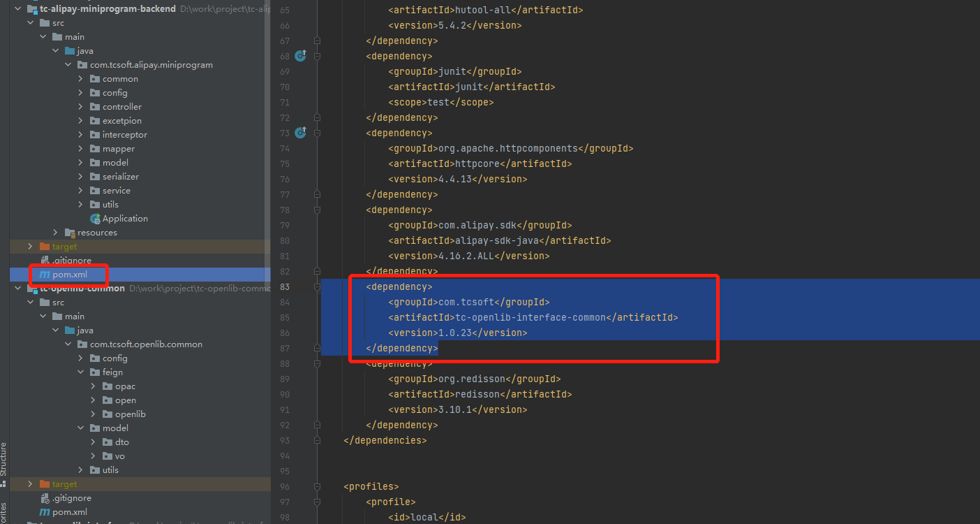980x524 pixels.
Task: Select the open package under feign
Action: pos(126,400)
